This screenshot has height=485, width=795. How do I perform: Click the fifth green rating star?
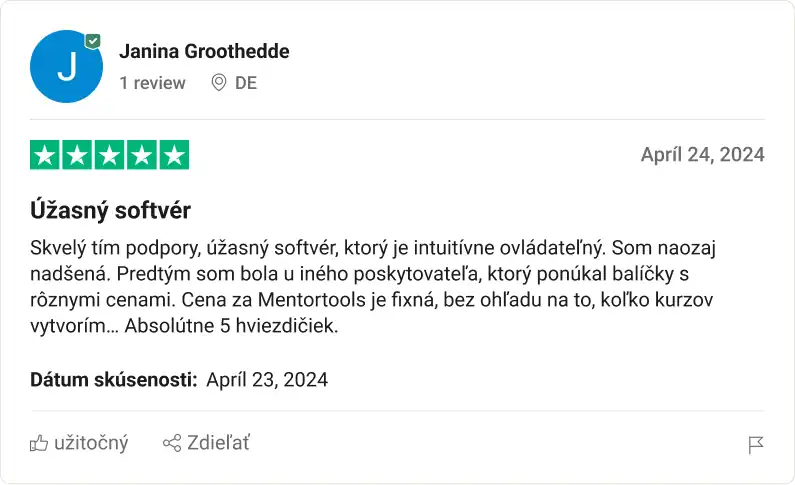point(175,155)
